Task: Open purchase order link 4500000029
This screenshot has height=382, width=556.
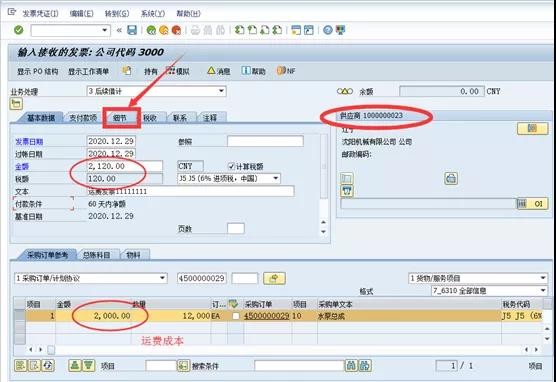Action: (x=267, y=316)
